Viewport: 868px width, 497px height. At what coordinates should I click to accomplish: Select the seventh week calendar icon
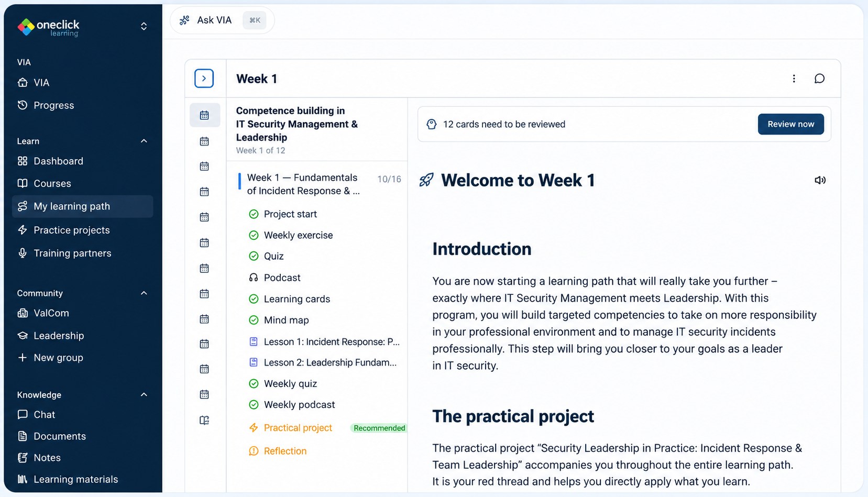point(205,268)
